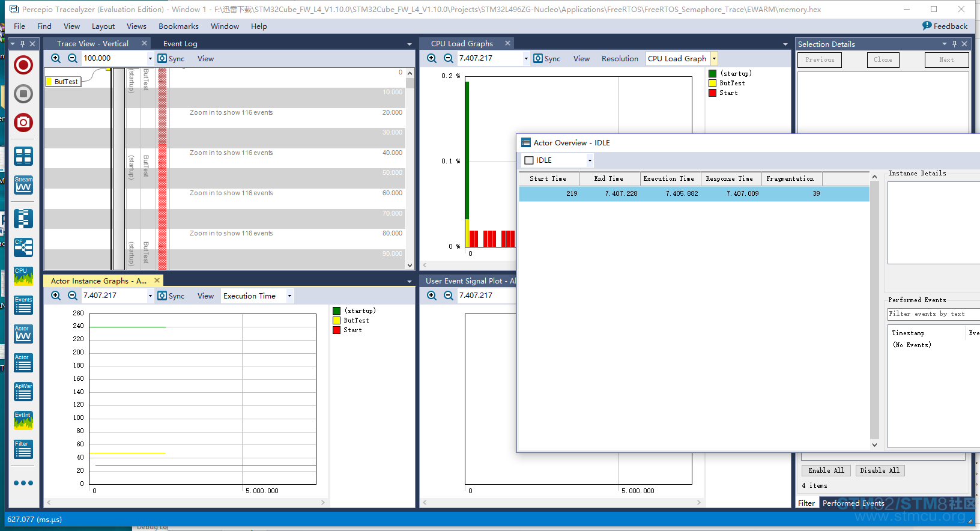
Task: Zoom out on User Event Signal Plot
Action: [x=449, y=296]
